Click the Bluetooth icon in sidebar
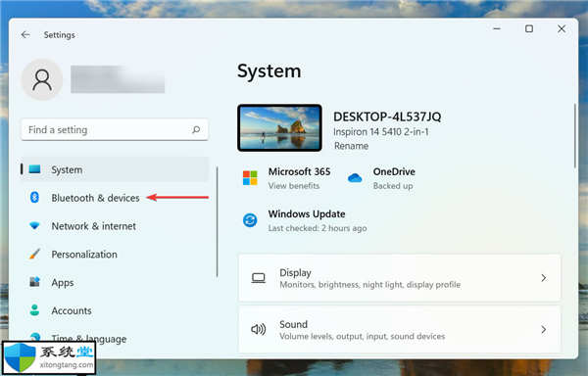 34,198
